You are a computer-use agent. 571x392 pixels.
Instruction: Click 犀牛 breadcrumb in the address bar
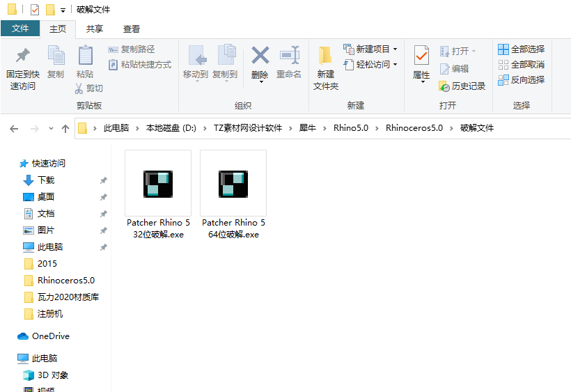(307, 127)
